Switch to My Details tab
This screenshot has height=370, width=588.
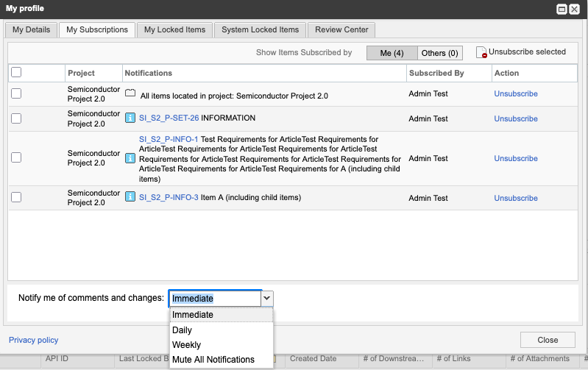31,29
